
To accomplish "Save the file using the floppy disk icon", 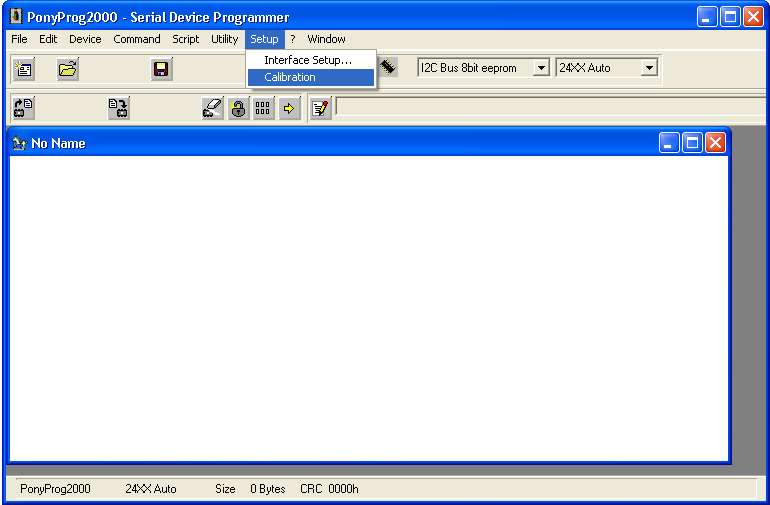I will pyautogui.click(x=161, y=69).
